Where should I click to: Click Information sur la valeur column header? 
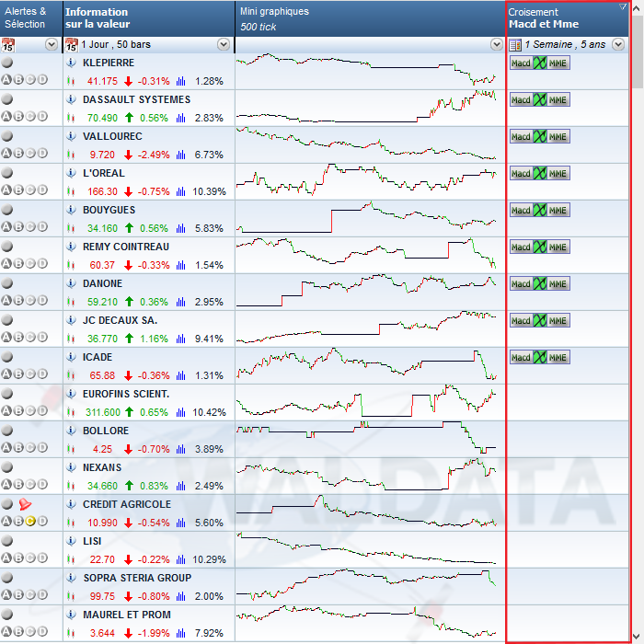(149, 18)
